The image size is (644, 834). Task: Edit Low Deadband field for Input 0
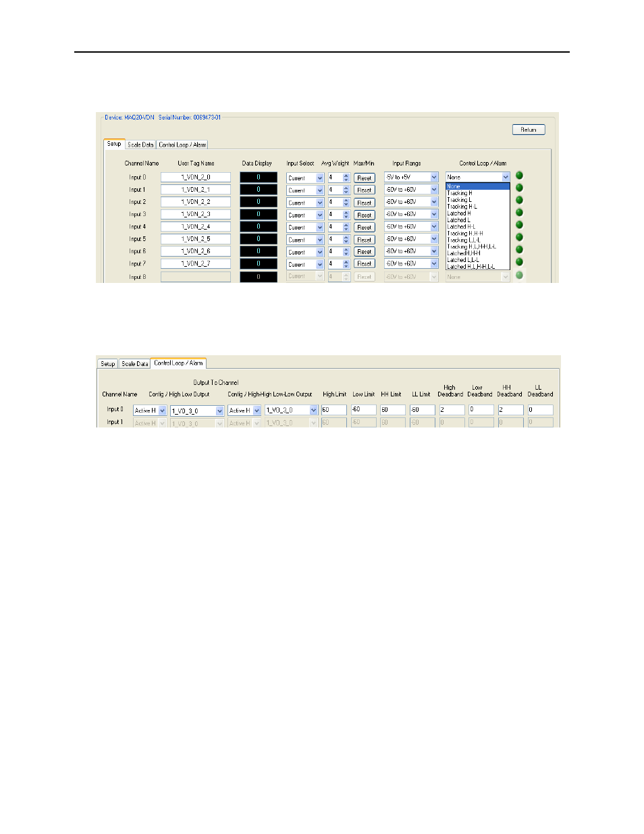[481, 410]
